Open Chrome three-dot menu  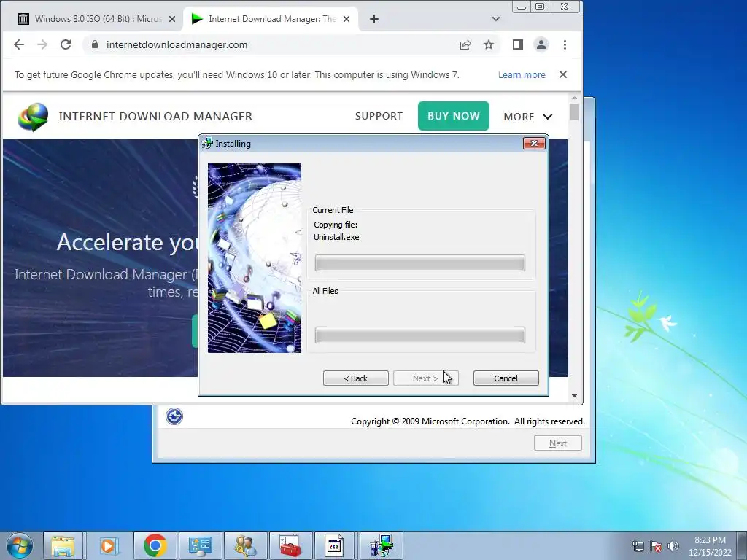(x=565, y=44)
